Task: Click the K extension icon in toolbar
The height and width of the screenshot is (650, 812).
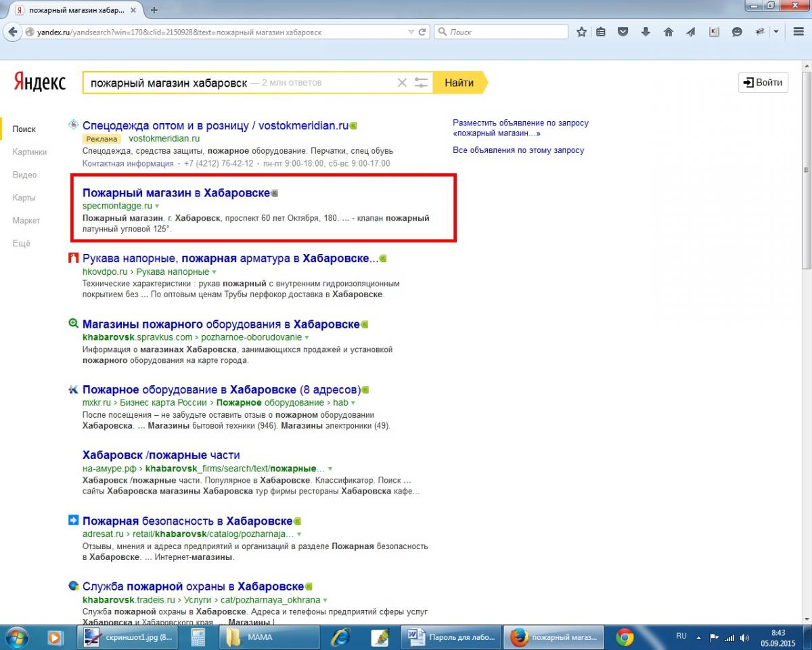Action: point(714,32)
